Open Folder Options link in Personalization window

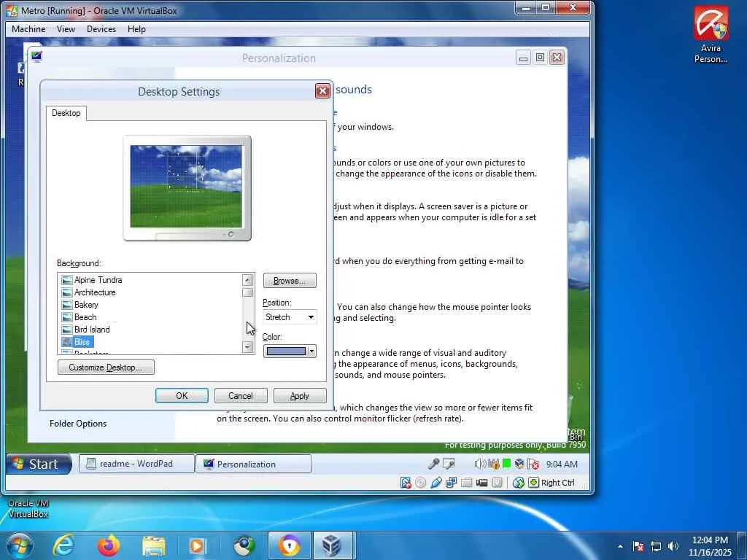point(78,424)
